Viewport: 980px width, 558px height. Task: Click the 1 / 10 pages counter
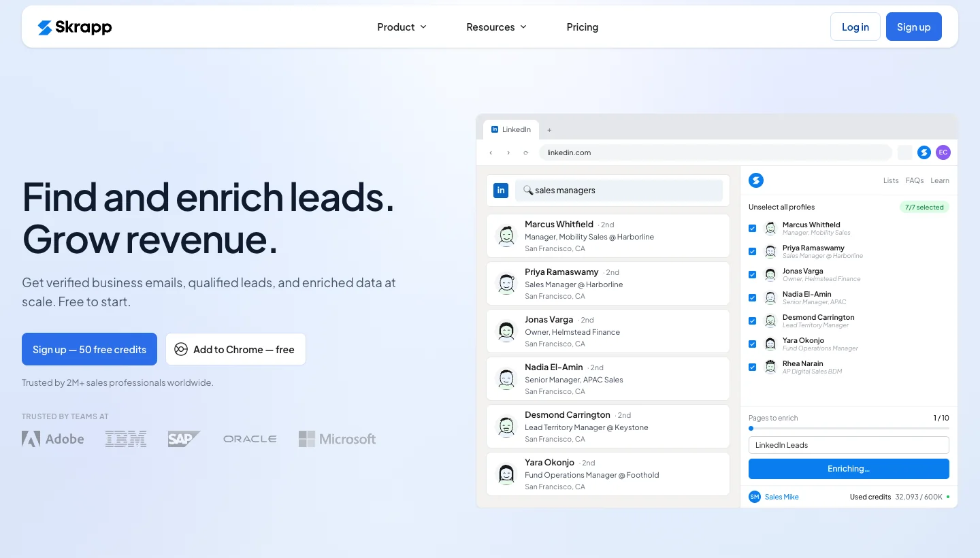click(x=941, y=418)
